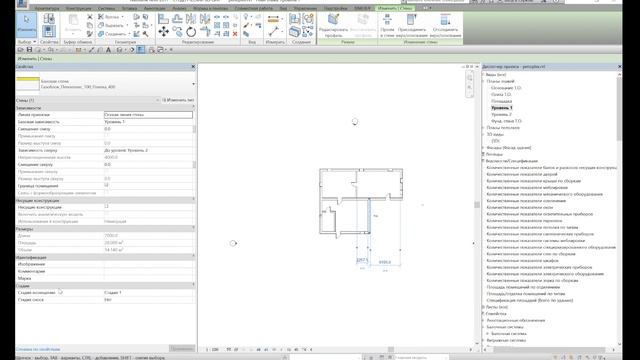Image resolution: width=640 pixels, height=360 pixels.
Task: Collapse the Стадии properties section
Action: pyautogui.click(x=193, y=285)
